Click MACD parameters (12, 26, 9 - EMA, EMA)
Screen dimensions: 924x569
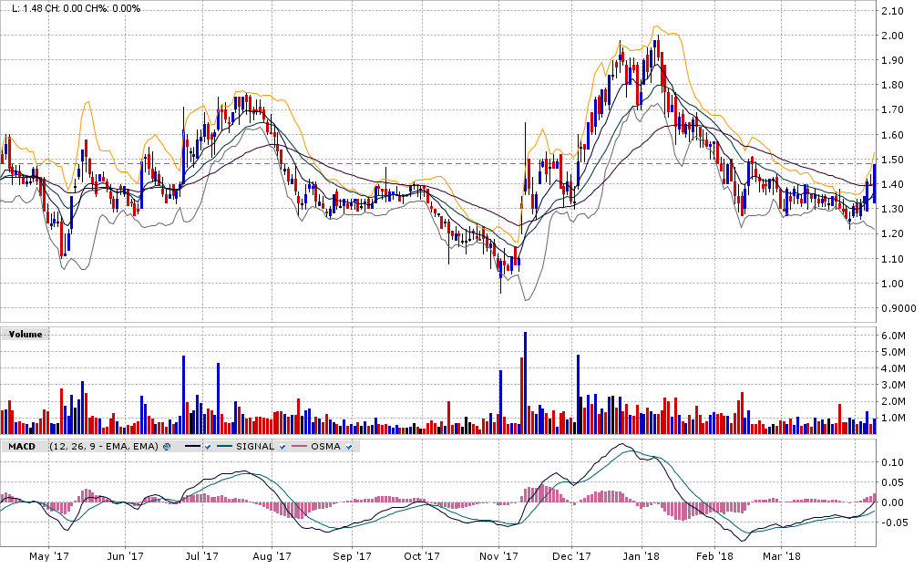coord(104,447)
